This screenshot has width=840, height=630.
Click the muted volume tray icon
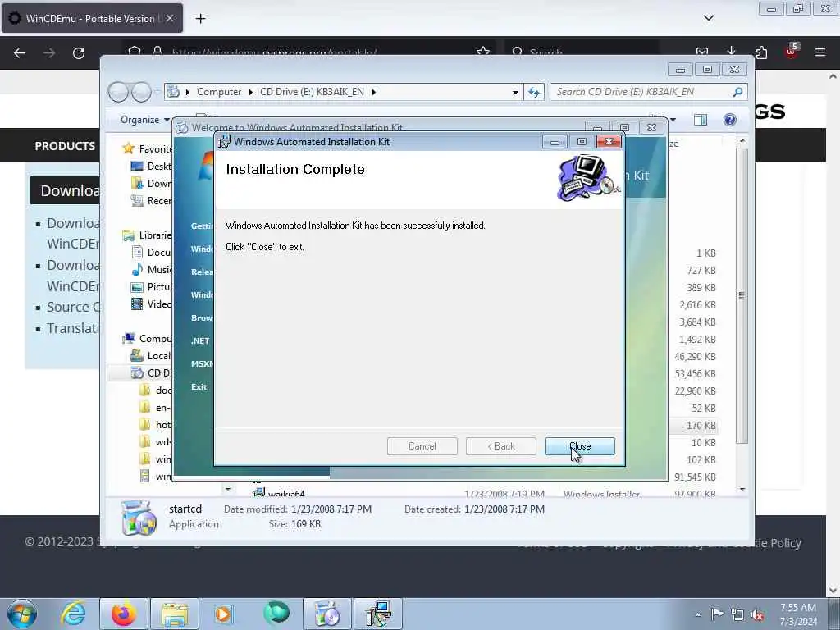point(757,615)
